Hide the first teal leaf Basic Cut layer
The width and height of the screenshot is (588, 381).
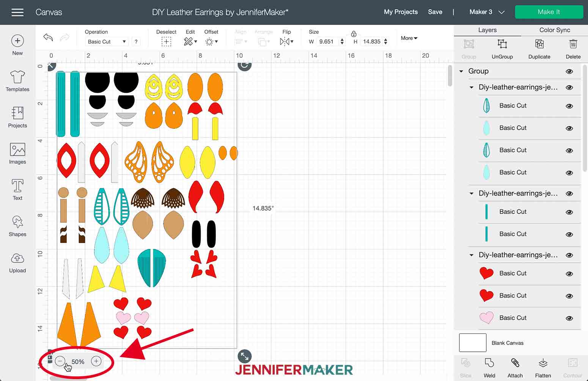click(569, 106)
